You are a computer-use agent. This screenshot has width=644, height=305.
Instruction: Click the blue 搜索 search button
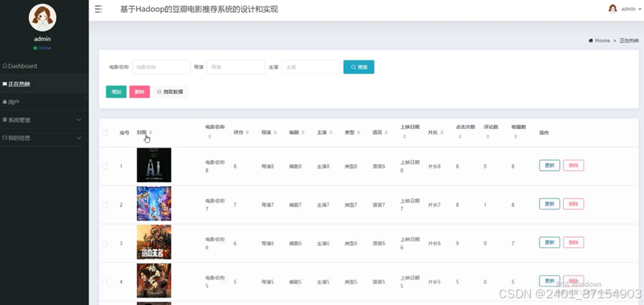[359, 66]
